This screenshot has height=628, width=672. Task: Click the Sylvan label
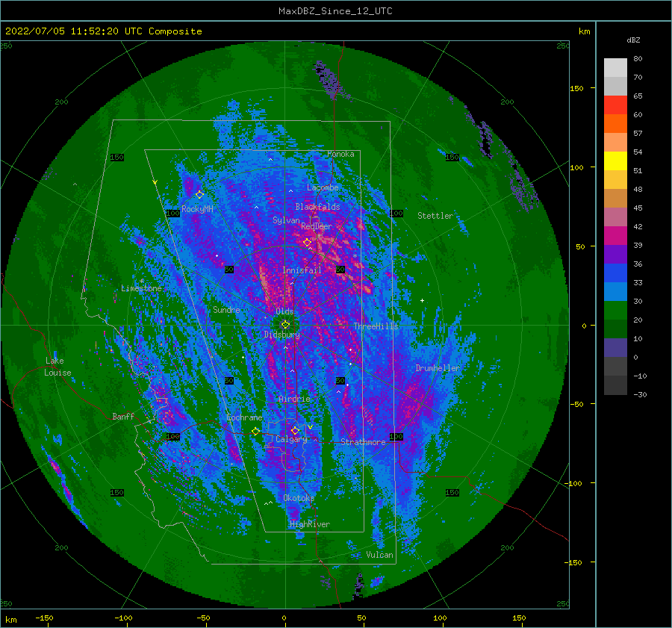[286, 220]
